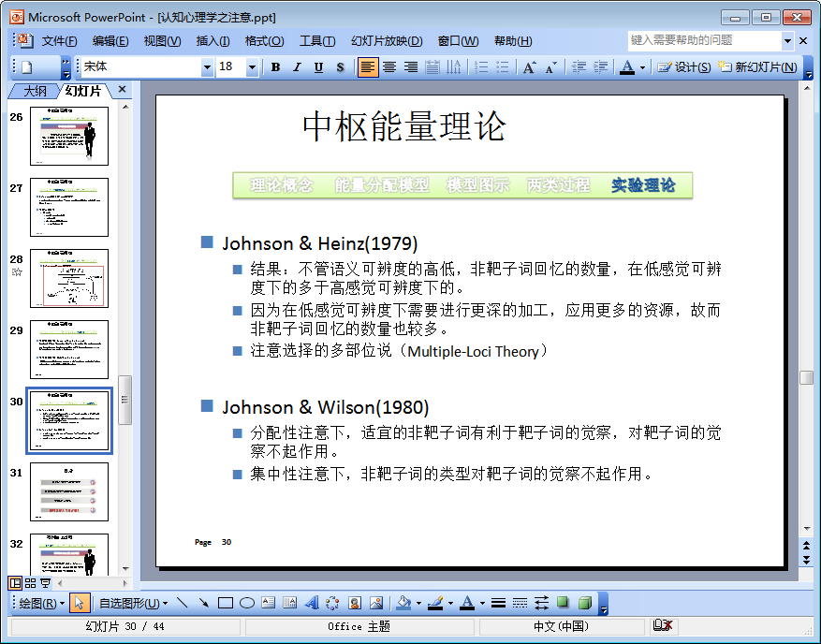Toggle bulleted list

(x=502, y=67)
